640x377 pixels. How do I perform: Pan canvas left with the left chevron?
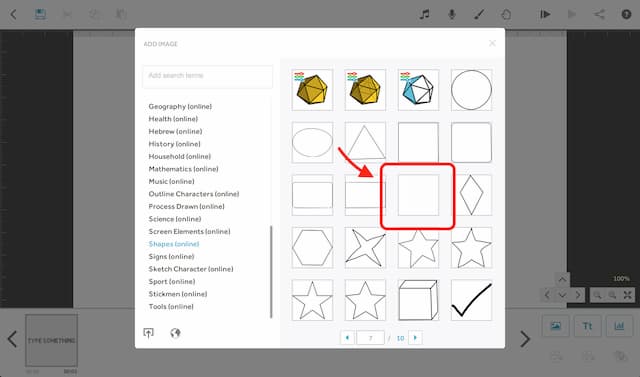(x=547, y=295)
